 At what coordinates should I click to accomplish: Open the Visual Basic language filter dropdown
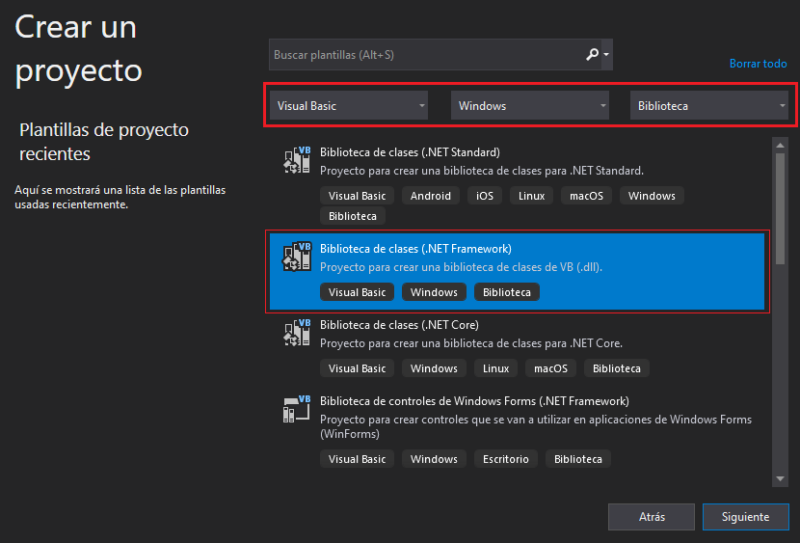pyautogui.click(x=349, y=106)
